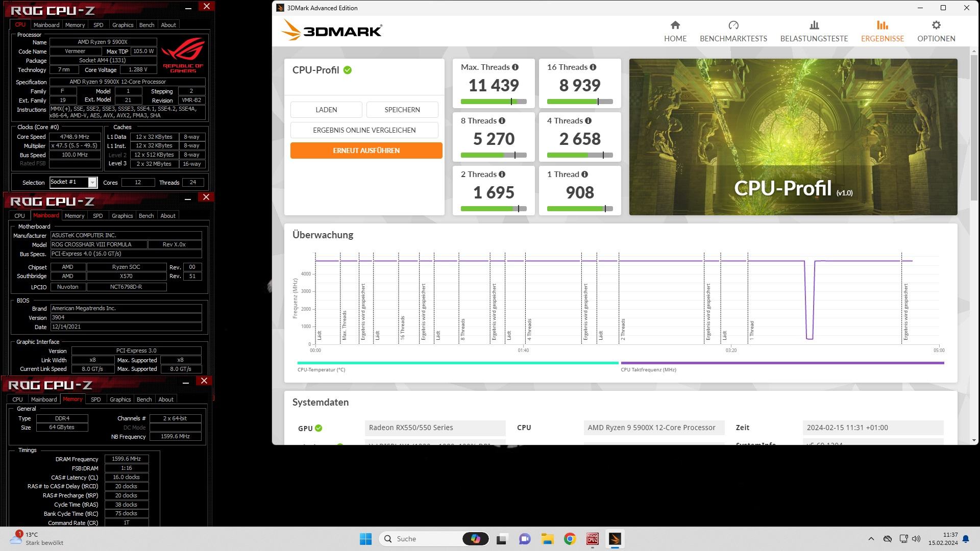Open Bench tab in top CPU-Z window

coord(146,25)
